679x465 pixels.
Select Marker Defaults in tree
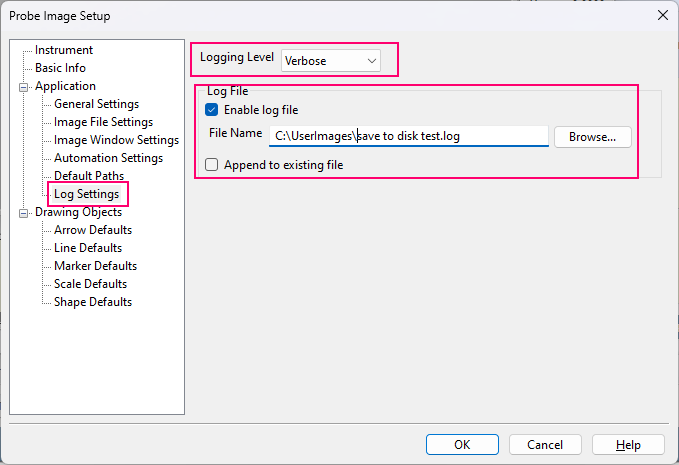pyautogui.click(x=95, y=266)
